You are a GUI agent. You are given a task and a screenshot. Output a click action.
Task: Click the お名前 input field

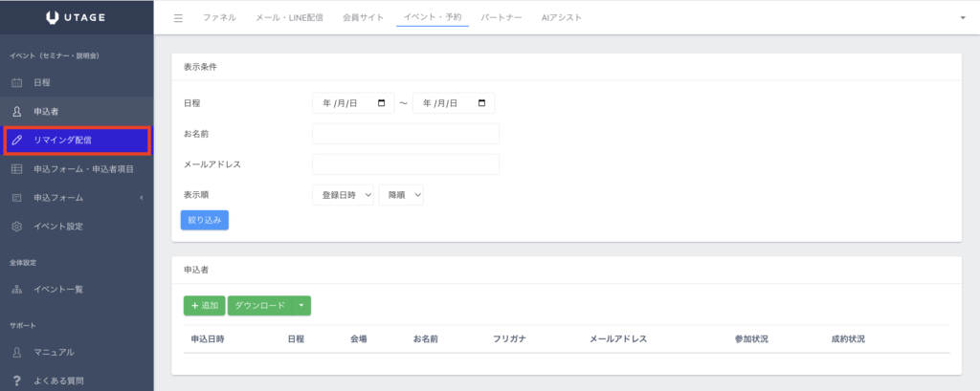(405, 134)
